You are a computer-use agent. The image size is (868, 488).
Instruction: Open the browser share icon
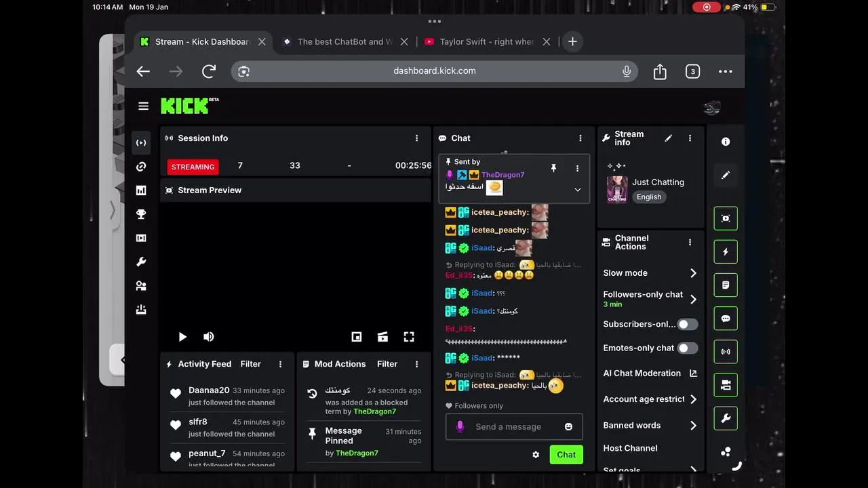click(660, 71)
